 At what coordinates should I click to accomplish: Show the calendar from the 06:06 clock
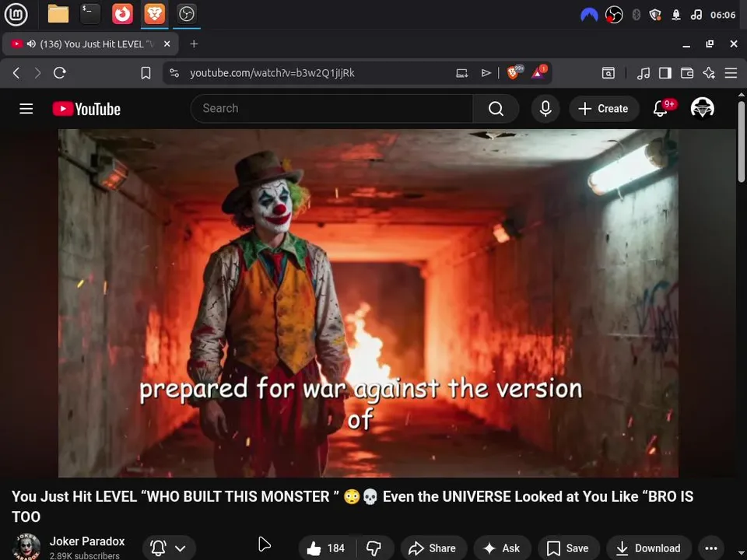click(723, 16)
